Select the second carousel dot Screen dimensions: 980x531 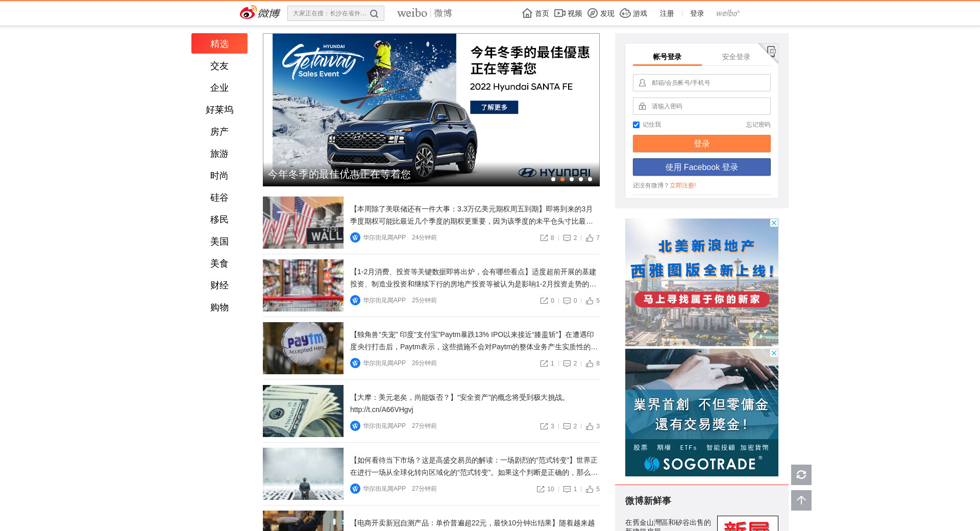(x=562, y=179)
